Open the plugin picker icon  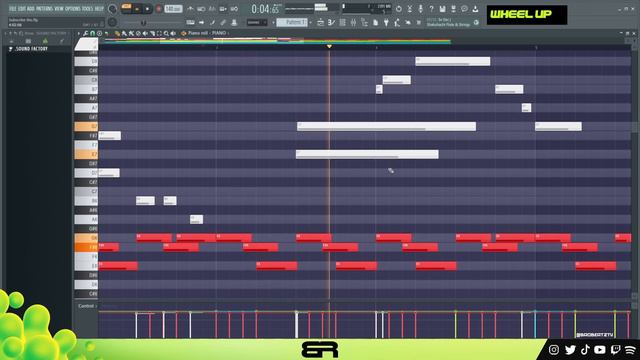coord(386,23)
